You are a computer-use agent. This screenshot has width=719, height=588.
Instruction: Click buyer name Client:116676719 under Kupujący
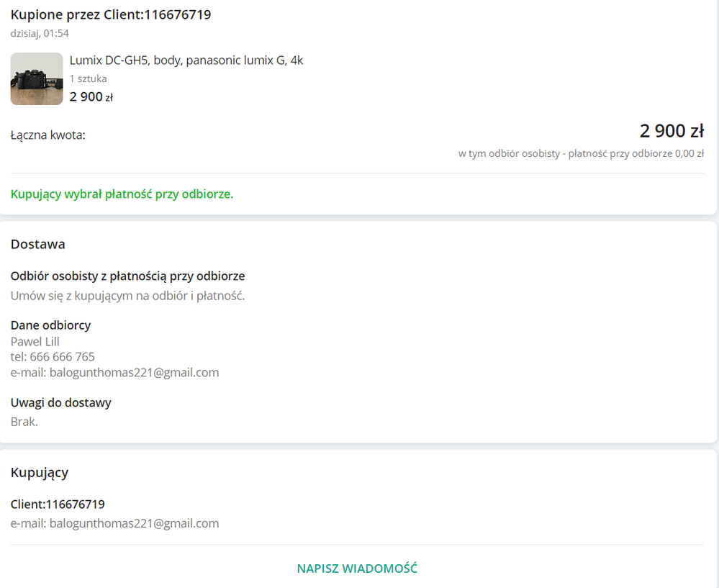58,504
